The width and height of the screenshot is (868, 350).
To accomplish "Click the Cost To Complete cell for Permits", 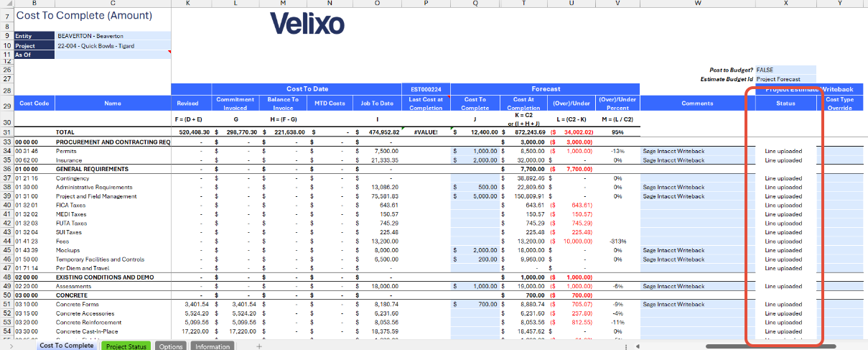I will point(475,151).
